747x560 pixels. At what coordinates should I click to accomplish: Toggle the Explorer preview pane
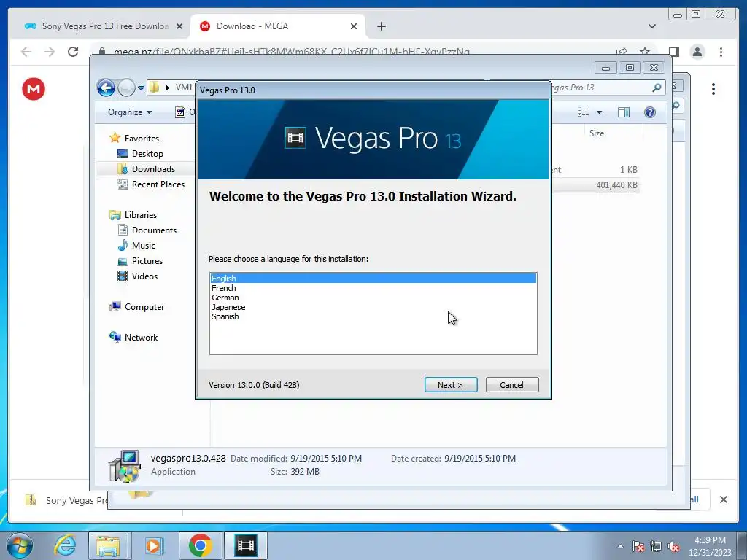point(624,112)
